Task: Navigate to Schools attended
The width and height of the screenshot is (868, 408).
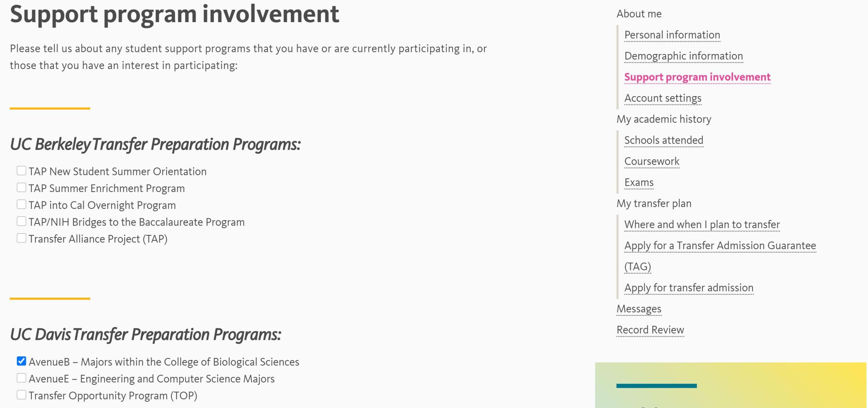Action: tap(664, 140)
